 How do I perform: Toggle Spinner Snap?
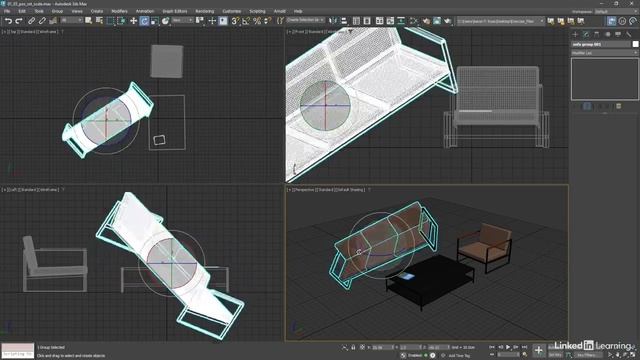pyautogui.click(x=267, y=21)
